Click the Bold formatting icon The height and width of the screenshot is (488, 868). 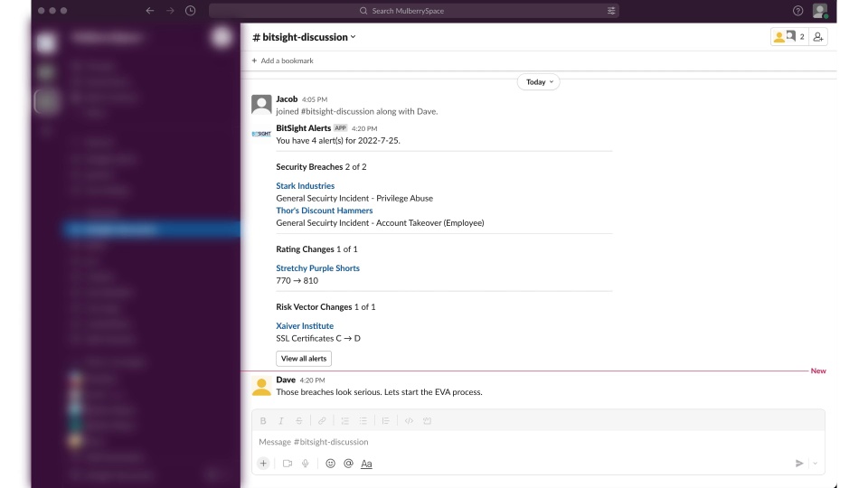[x=263, y=421]
